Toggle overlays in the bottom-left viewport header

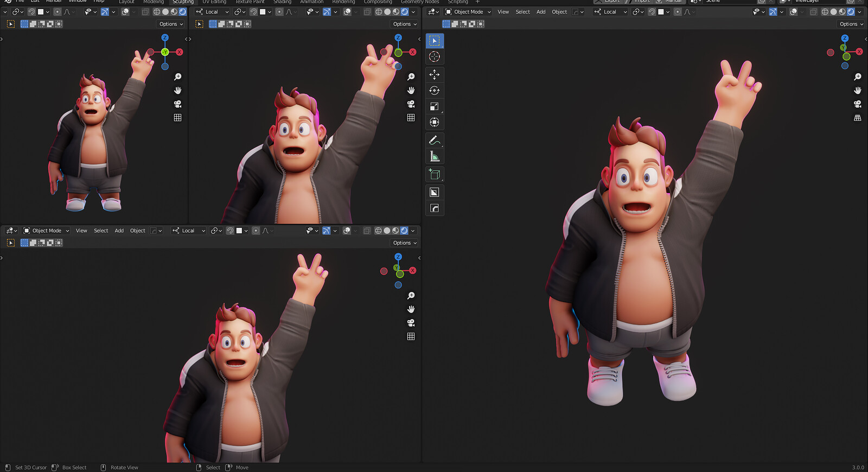point(347,231)
